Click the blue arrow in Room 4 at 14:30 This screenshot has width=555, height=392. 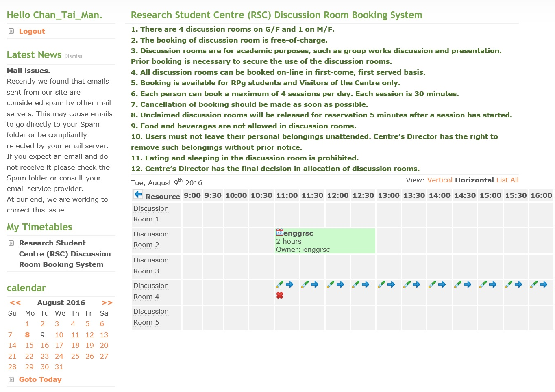468,284
